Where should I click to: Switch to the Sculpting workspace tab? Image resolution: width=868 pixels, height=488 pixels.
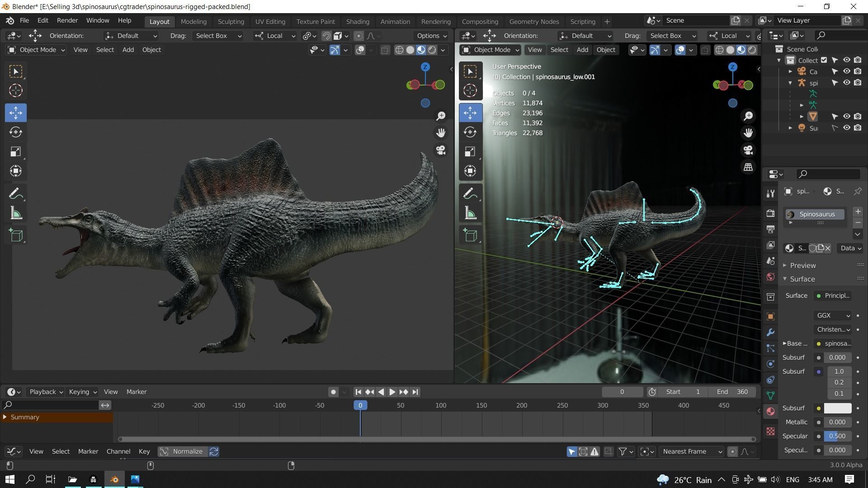231,22
